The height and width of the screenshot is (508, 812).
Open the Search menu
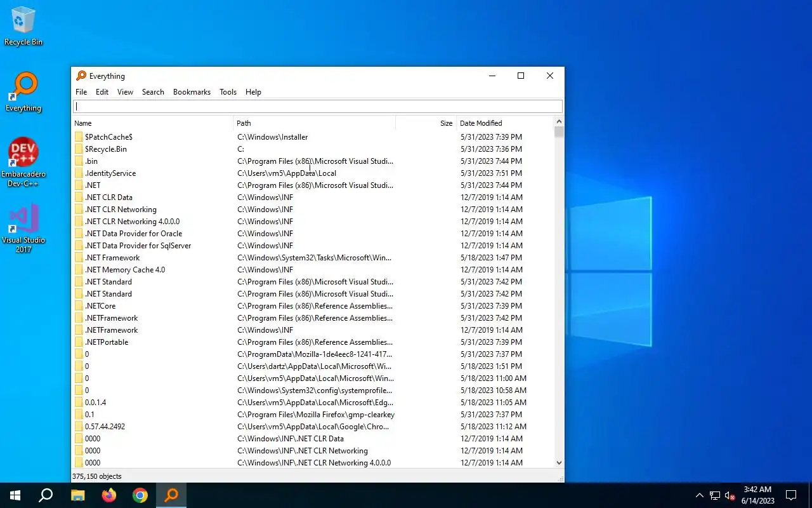pos(153,92)
